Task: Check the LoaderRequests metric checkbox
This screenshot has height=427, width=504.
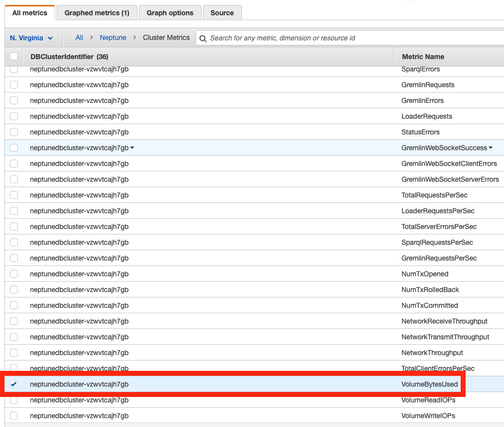Action: click(x=14, y=116)
